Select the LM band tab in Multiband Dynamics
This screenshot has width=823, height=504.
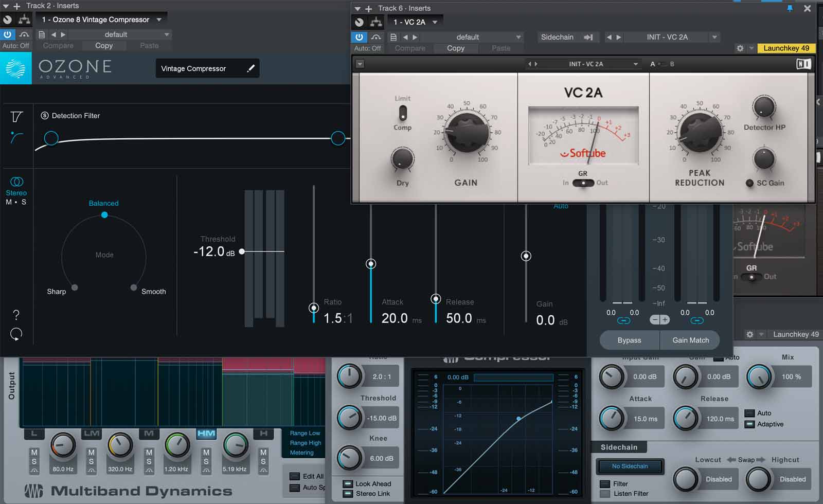[92, 434]
